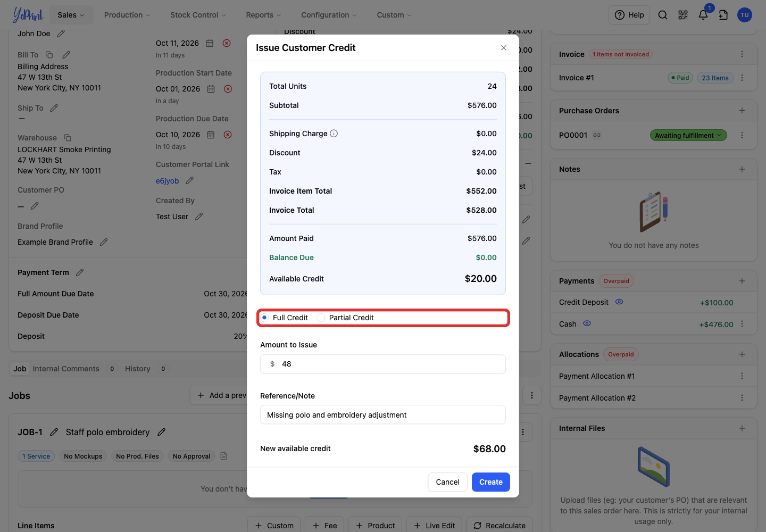Click the Shipping Charge info icon
Image resolution: width=766 pixels, height=532 pixels.
pyautogui.click(x=334, y=134)
